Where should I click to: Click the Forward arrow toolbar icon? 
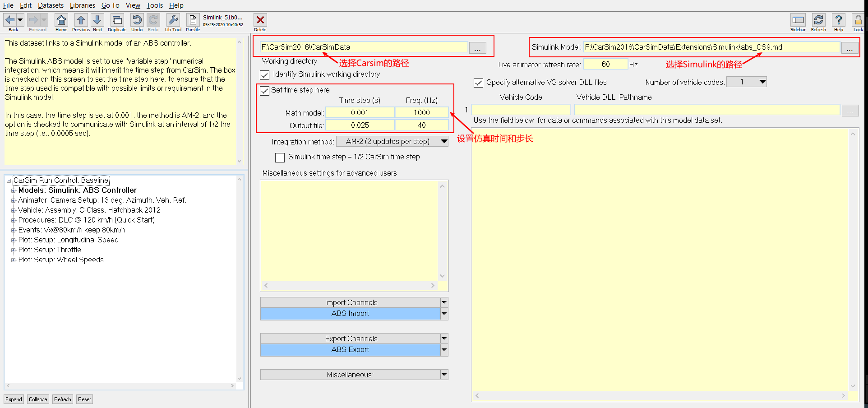34,20
